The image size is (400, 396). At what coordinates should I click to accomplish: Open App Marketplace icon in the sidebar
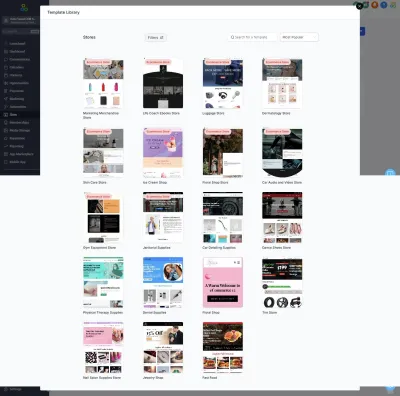6,154
